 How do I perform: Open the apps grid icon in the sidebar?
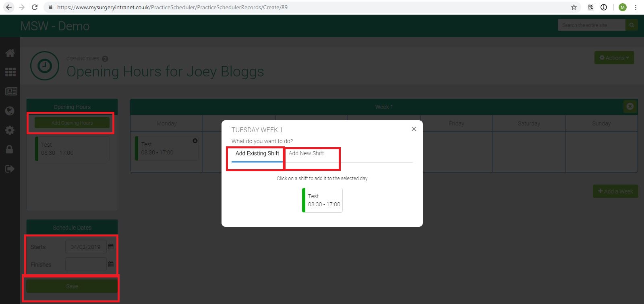click(10, 72)
